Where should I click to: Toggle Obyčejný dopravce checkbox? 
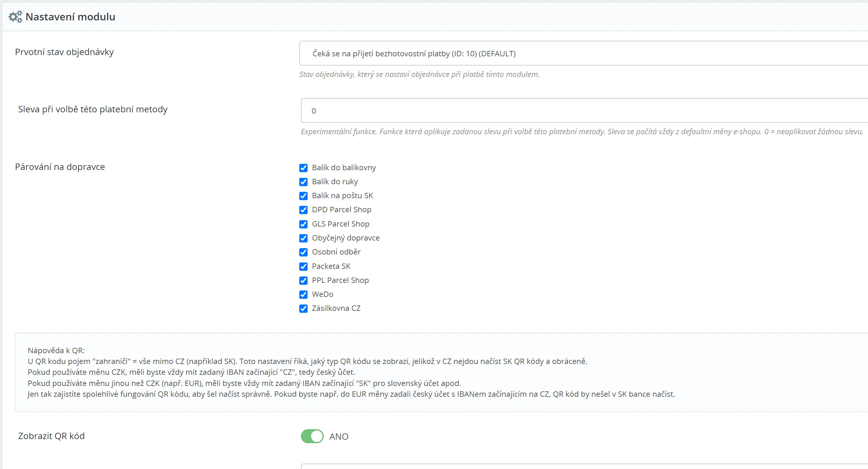coord(303,238)
